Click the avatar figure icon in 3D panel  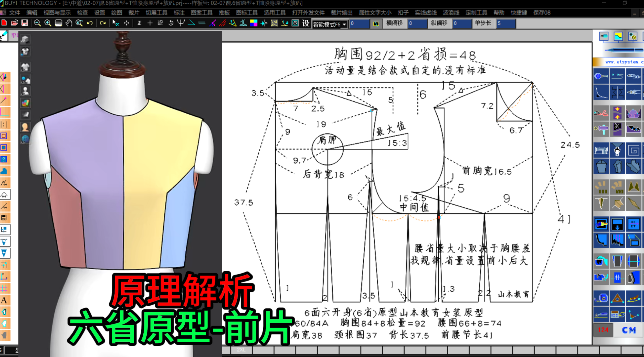click(x=25, y=91)
